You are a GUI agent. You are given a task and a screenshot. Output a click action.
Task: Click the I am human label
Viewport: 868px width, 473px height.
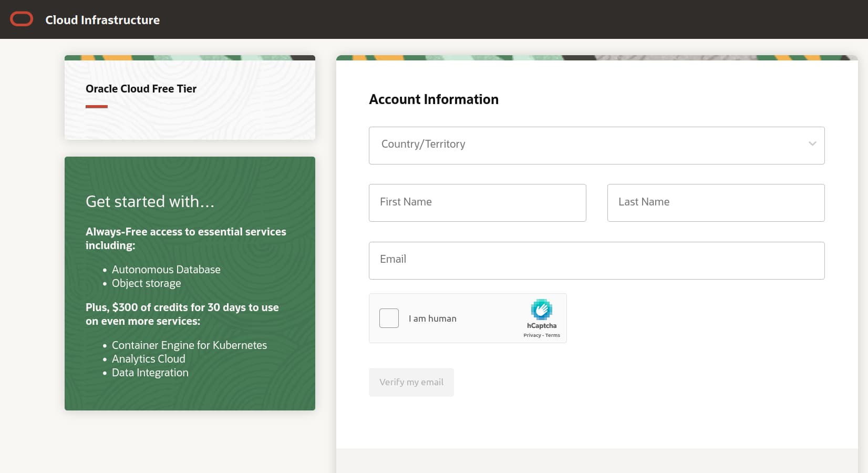pyautogui.click(x=432, y=318)
